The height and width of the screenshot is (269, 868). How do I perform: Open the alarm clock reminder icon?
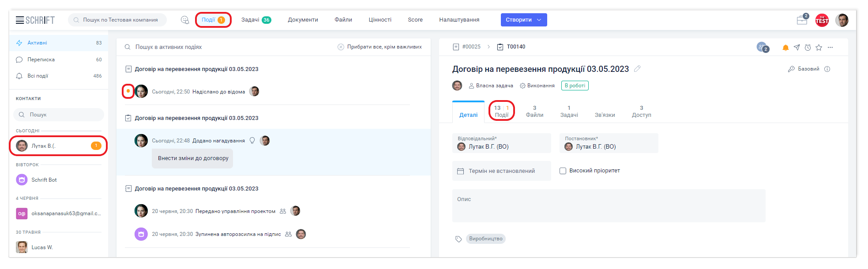(808, 48)
